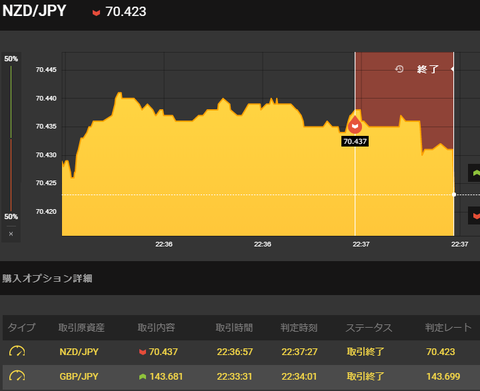Click expiry time 22:34:01
This screenshot has height=391, width=480.
click(x=299, y=377)
